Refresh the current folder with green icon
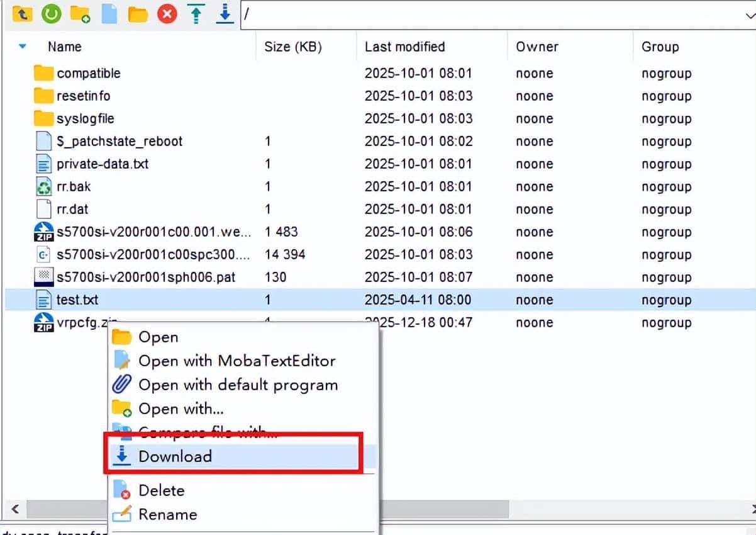This screenshot has height=535, width=756. click(51, 14)
